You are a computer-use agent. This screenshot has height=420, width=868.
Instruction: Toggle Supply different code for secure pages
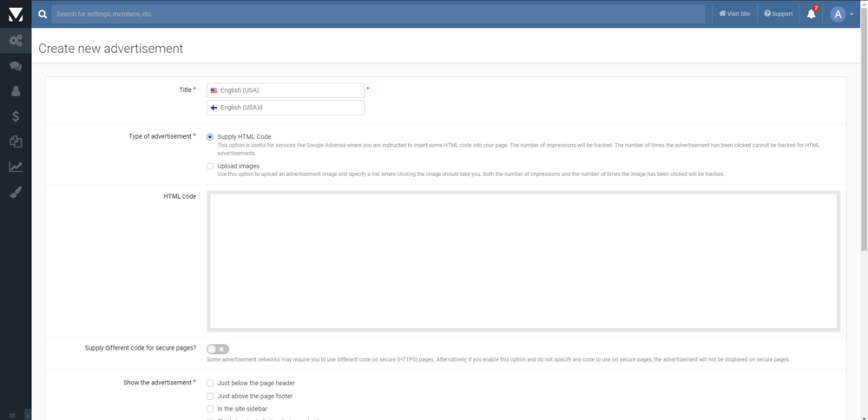[x=217, y=349]
